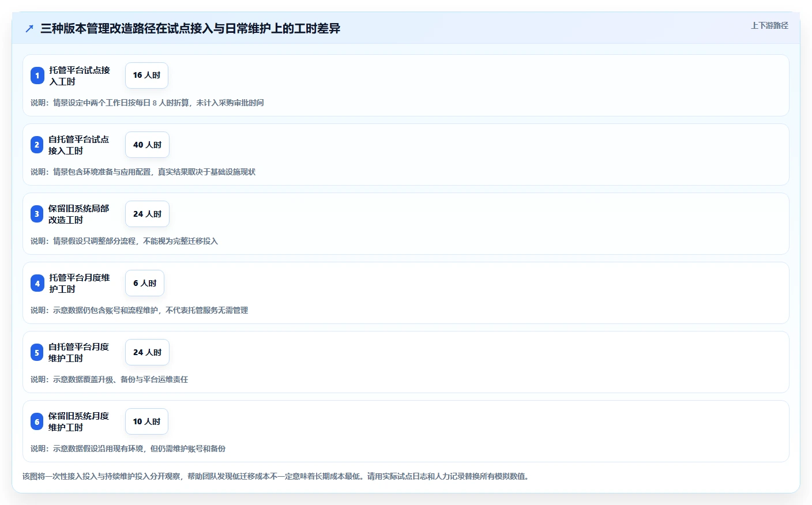Screen dimensions: 812x505
Task: Click the note about 采购审批时间
Action: click(x=147, y=103)
